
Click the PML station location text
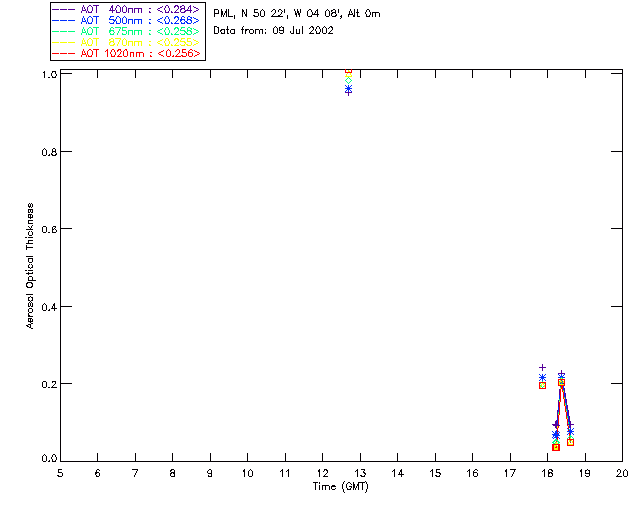coord(297,13)
